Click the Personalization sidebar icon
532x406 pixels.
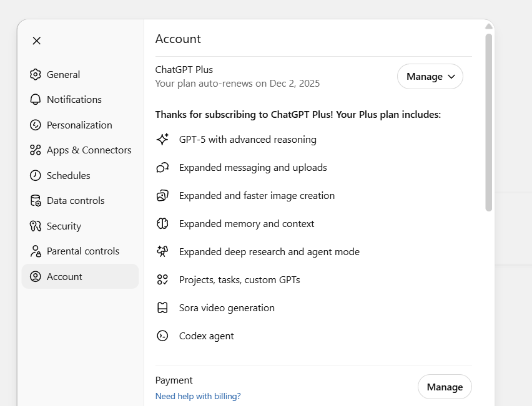[36, 125]
